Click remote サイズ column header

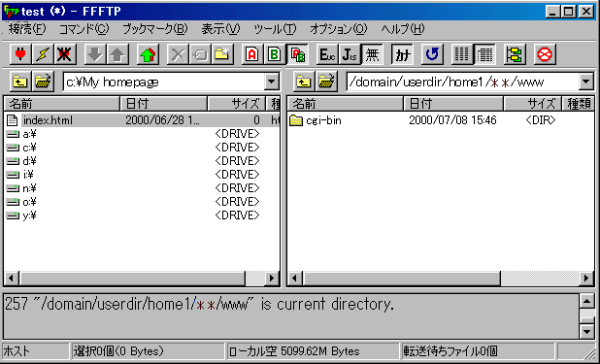pos(532,103)
